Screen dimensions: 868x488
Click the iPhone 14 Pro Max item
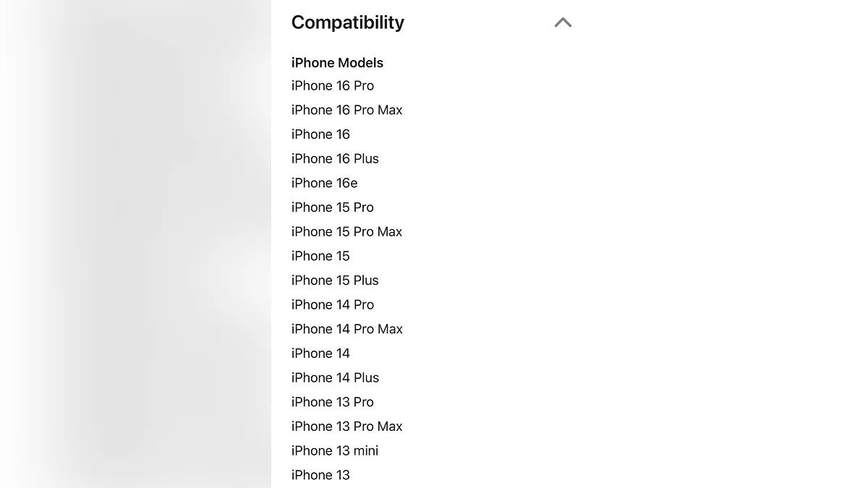coord(346,329)
